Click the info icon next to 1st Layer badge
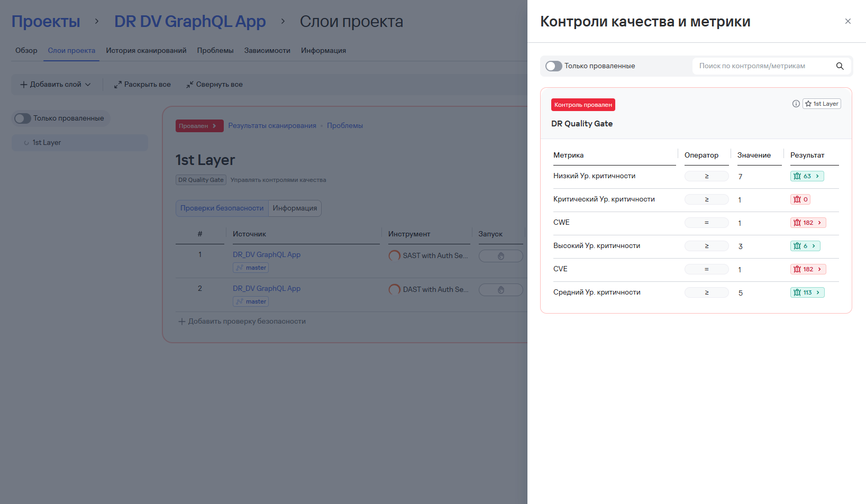 click(796, 104)
